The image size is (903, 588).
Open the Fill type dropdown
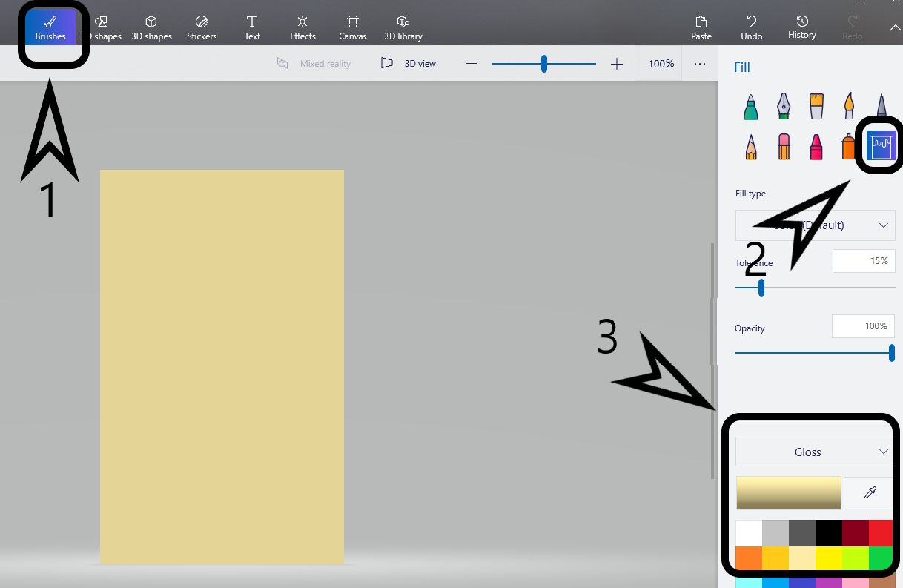tap(815, 225)
